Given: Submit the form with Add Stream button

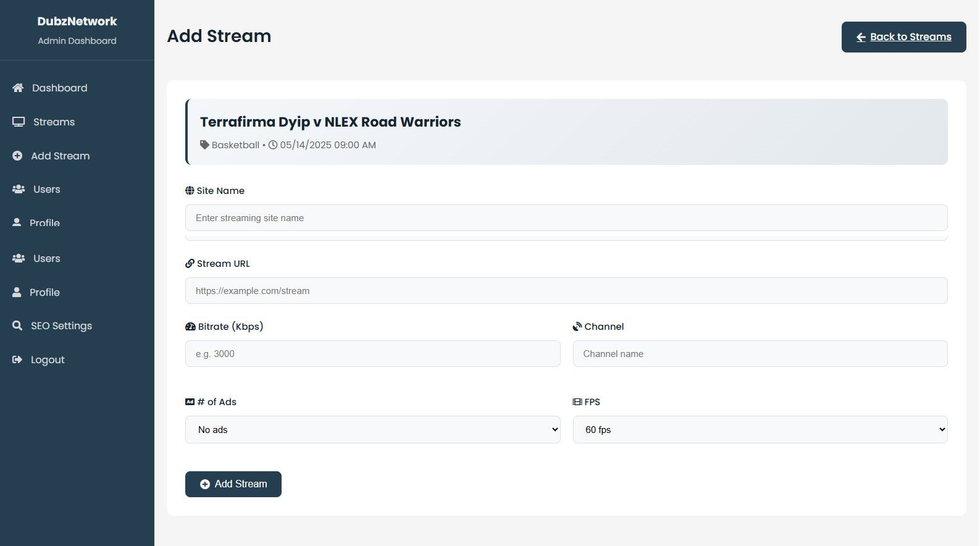Looking at the screenshot, I should (233, 484).
